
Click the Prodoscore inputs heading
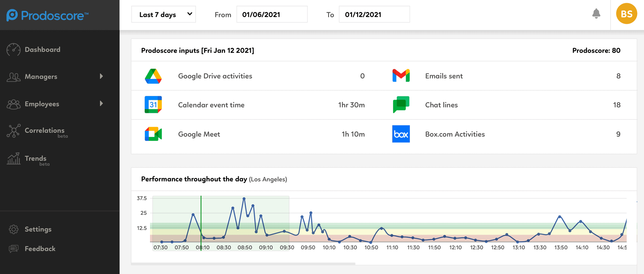click(197, 50)
